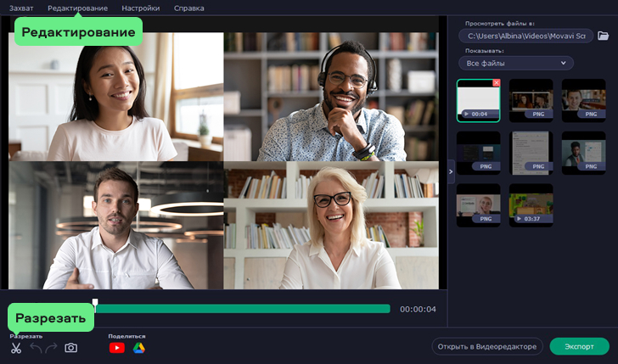Share the video to YouTube
The image size is (618, 364).
117,348
